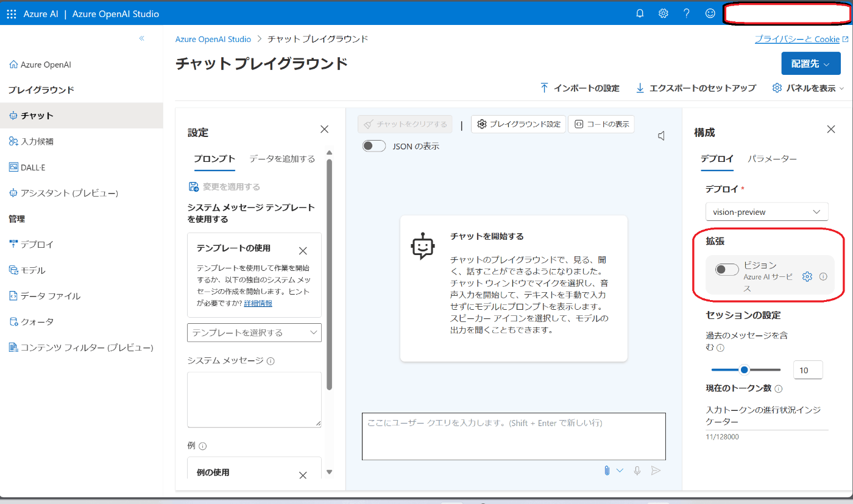Expand the attachment options chevron
This screenshot has width=853, height=504.
coord(620,471)
